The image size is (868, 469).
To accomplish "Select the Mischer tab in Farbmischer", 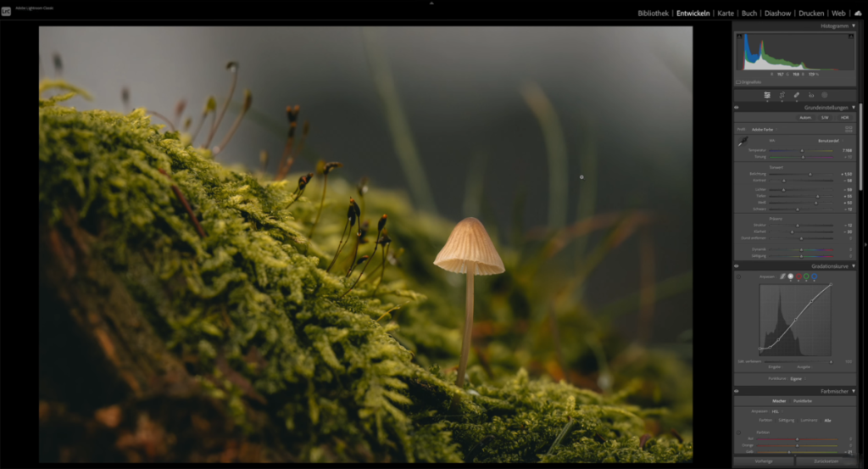I will click(x=779, y=401).
